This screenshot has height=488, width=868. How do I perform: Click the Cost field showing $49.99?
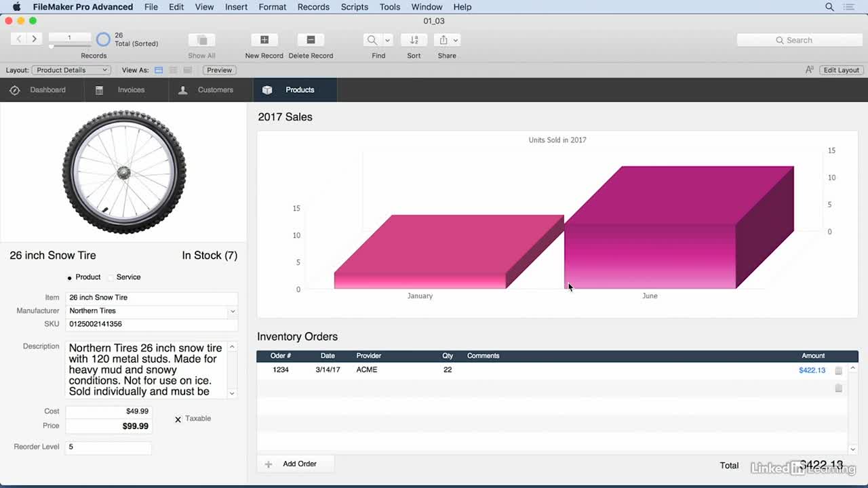click(108, 411)
